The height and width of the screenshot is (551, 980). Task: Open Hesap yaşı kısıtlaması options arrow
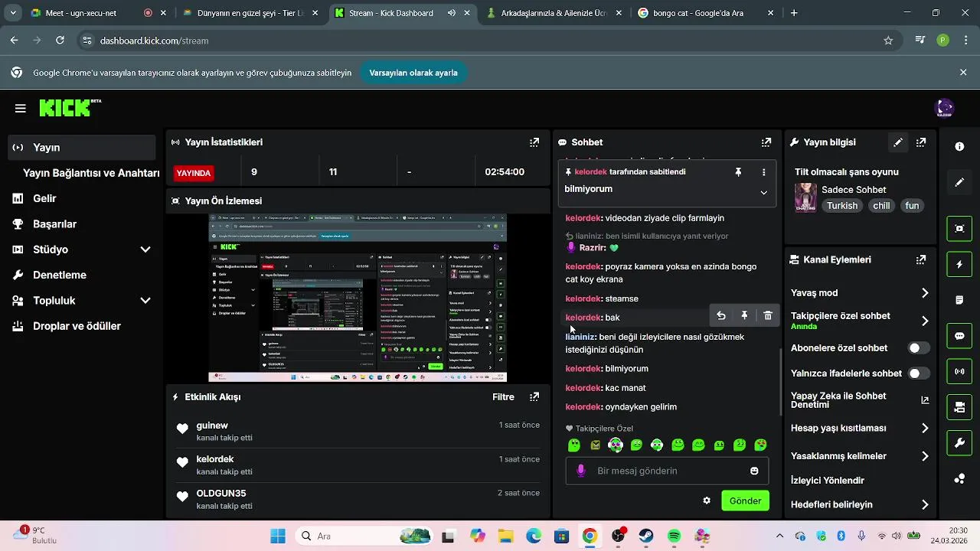click(925, 429)
